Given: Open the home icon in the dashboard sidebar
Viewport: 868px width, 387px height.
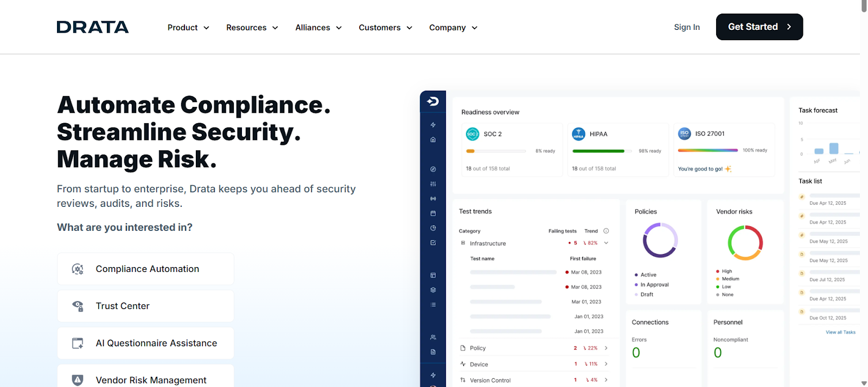Looking at the screenshot, I should 433,139.
